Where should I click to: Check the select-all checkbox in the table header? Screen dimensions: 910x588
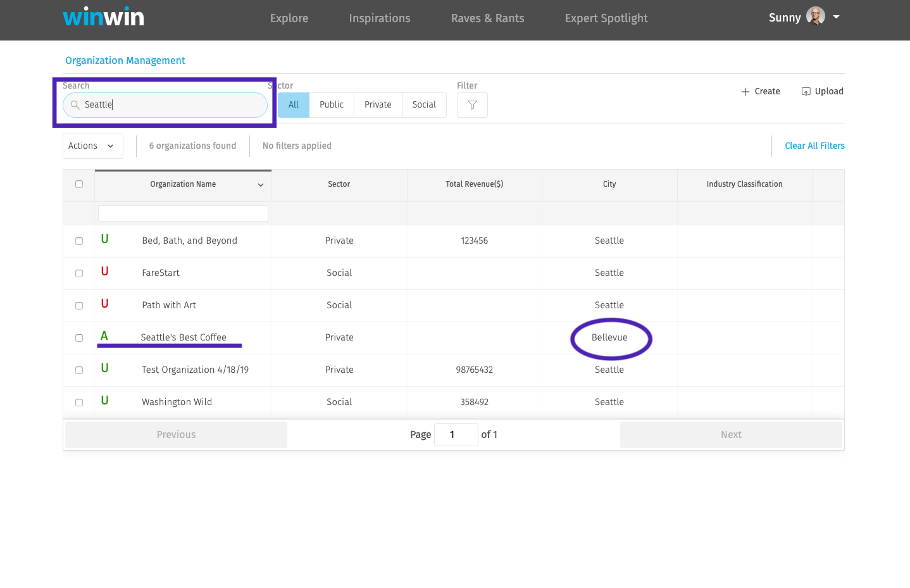click(79, 184)
